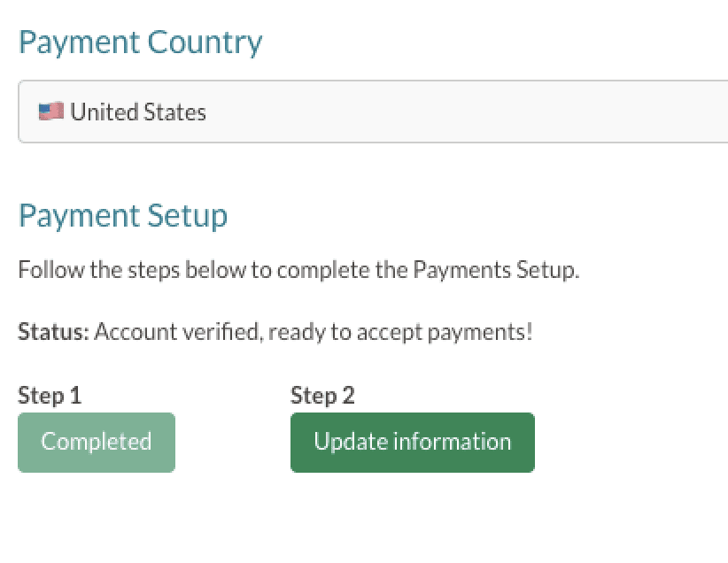Click the Step 1 label

coord(50,396)
